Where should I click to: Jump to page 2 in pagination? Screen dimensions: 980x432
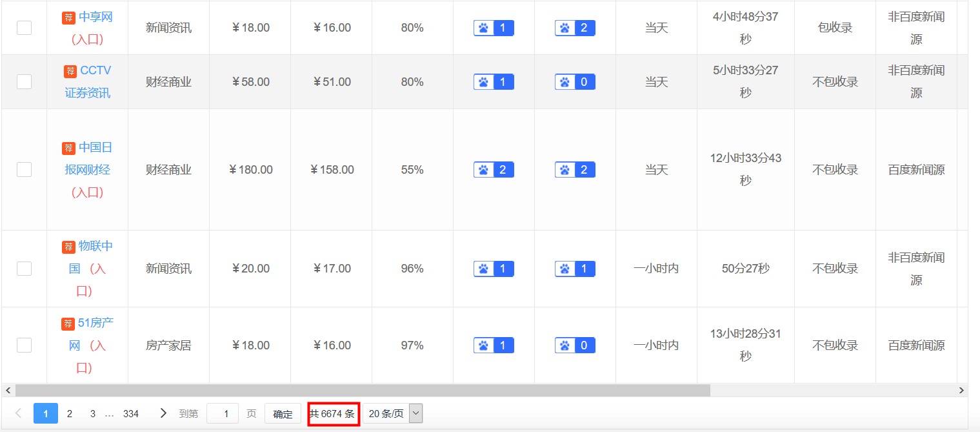click(x=70, y=414)
